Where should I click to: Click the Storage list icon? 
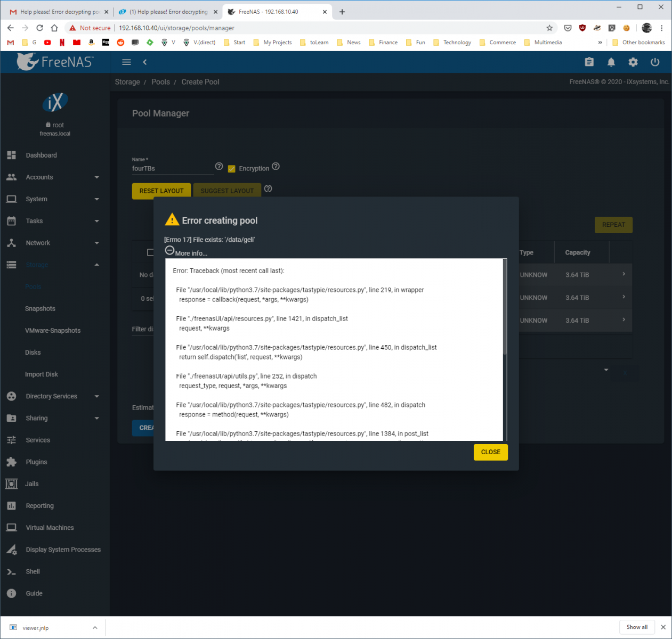pos(11,265)
